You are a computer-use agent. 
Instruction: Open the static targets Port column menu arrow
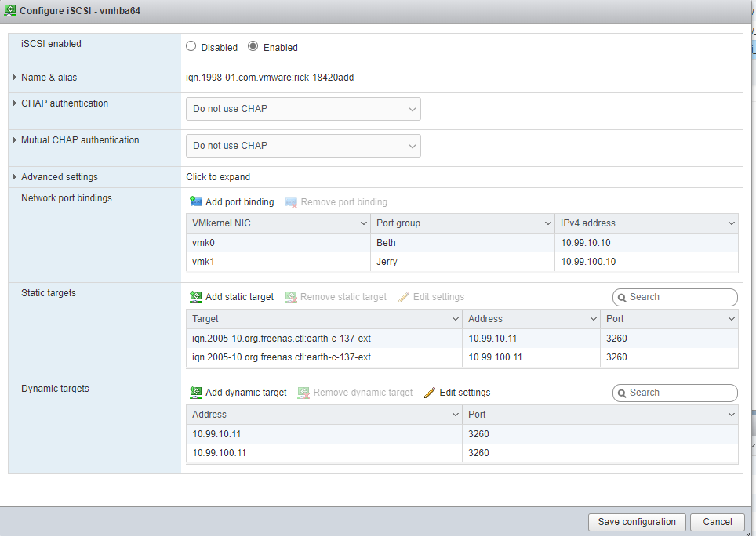pos(732,319)
